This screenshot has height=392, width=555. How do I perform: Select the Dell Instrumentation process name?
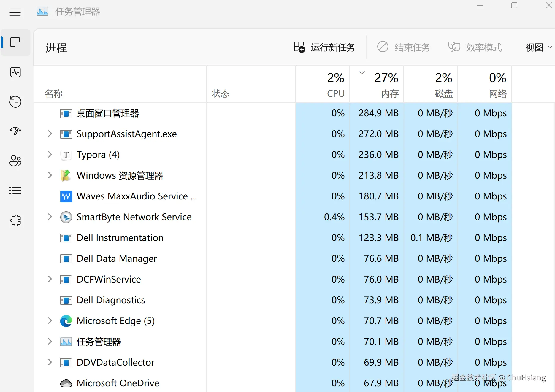tap(120, 238)
